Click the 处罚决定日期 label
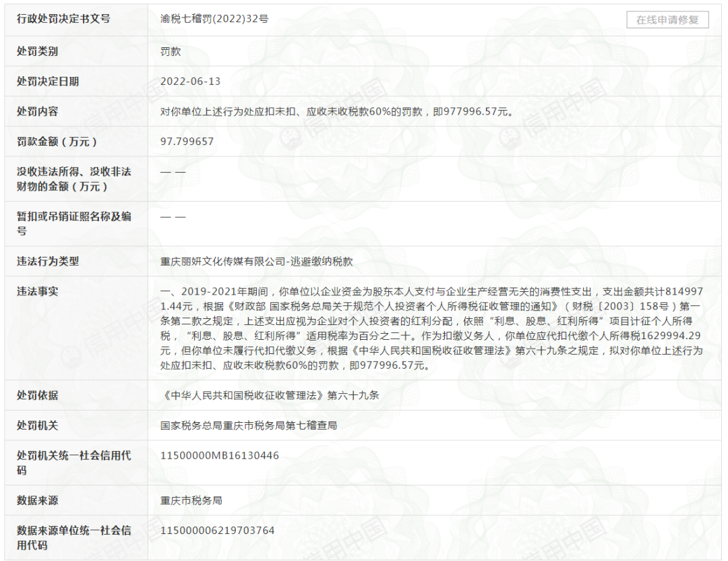 (48, 82)
